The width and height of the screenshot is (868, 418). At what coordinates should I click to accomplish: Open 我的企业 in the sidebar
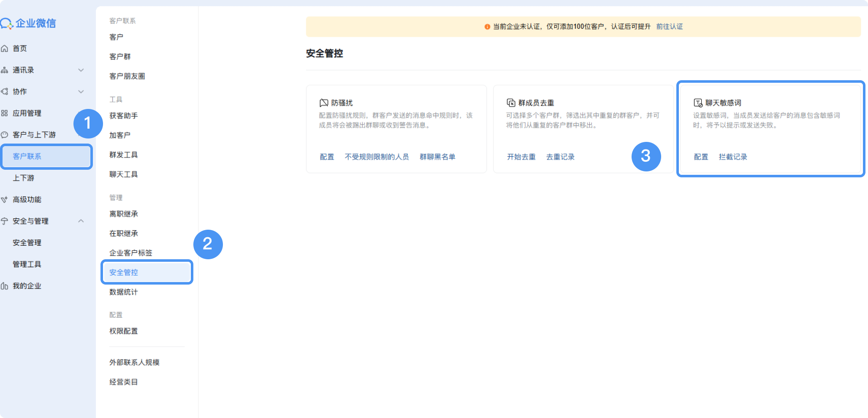coord(27,286)
